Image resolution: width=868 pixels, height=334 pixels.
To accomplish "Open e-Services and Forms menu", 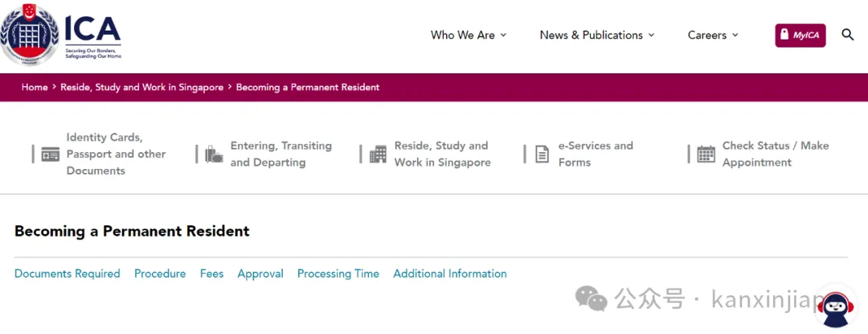I will point(595,154).
